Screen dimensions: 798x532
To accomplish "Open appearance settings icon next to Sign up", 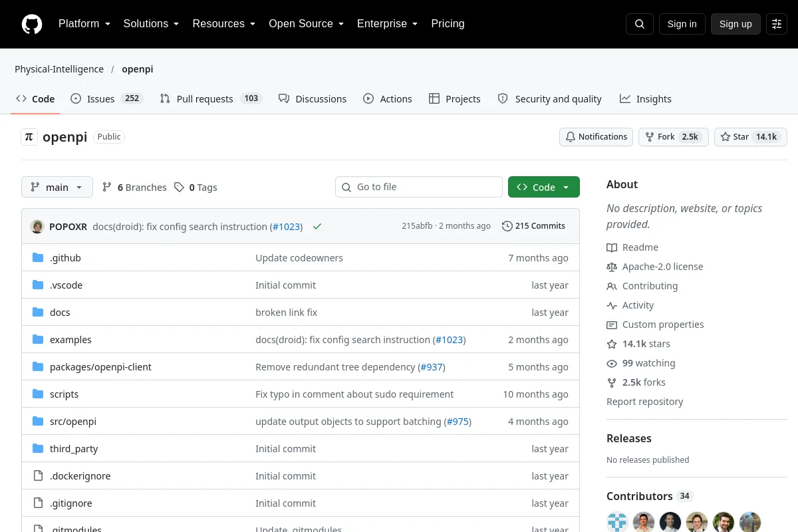I will point(777,24).
